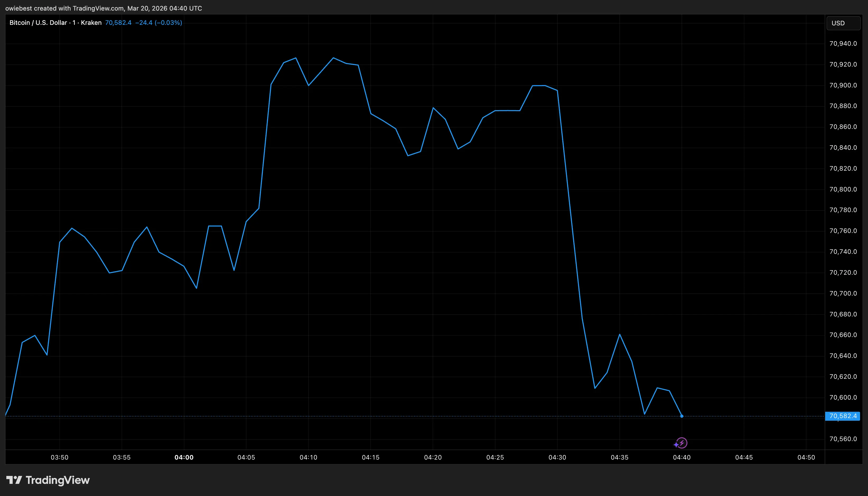Click the bold 04:00 time axis label

coord(184,457)
